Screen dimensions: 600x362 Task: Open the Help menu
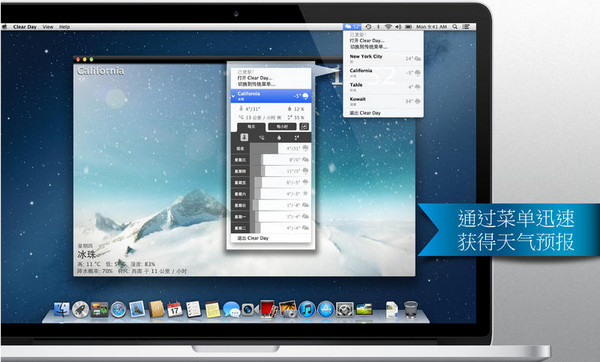[x=64, y=27]
